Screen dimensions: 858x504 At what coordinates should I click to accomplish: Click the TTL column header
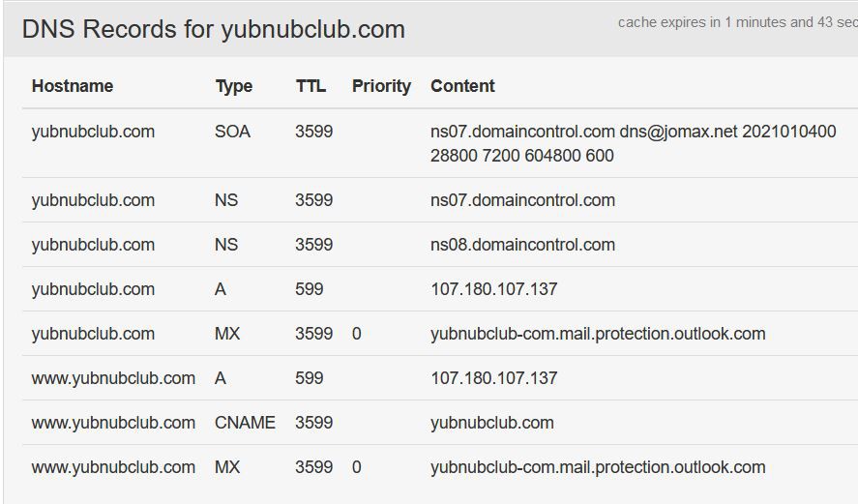[x=311, y=86]
